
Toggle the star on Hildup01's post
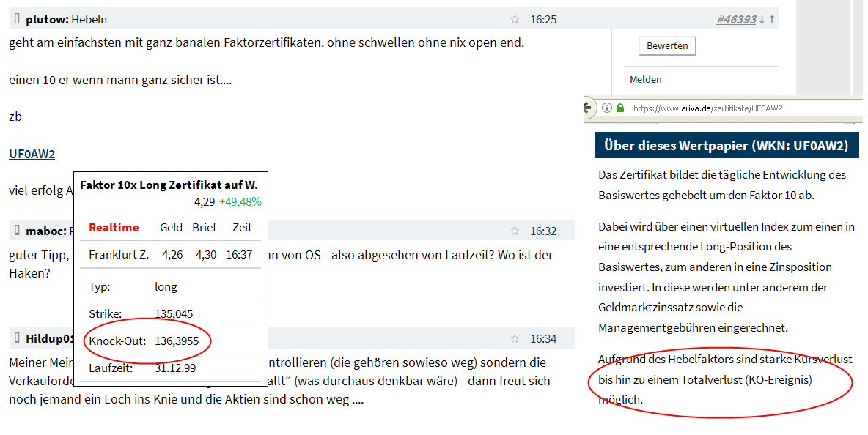(x=515, y=338)
